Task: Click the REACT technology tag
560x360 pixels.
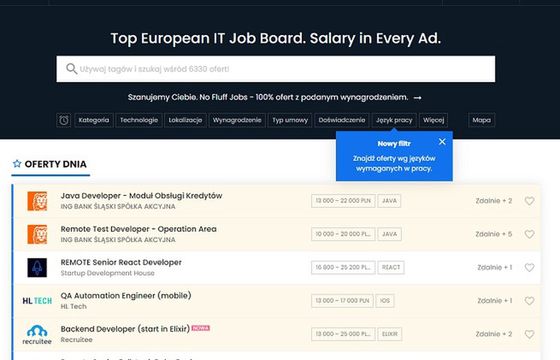Action: 391,267
